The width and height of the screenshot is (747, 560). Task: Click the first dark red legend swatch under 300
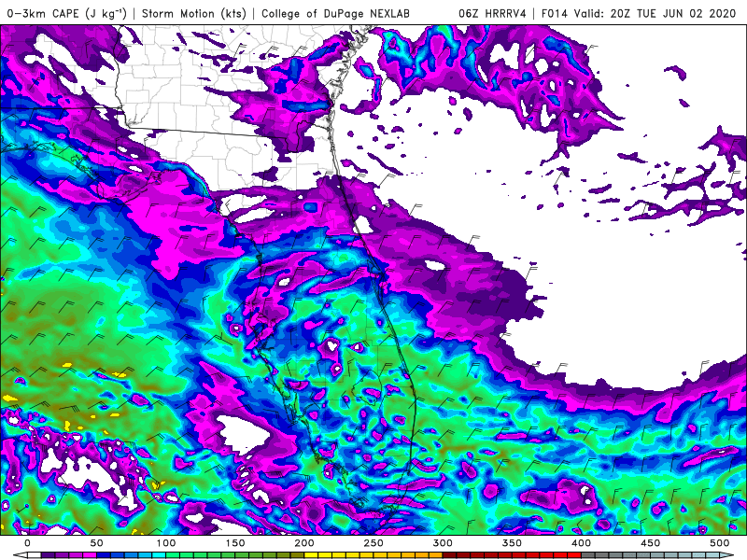449,555
